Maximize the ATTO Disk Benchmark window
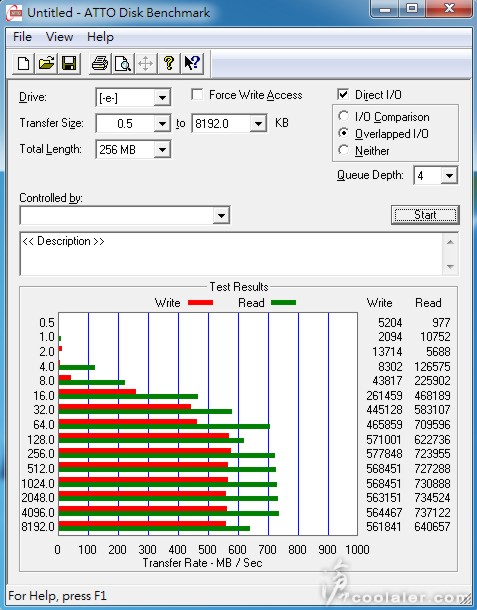Viewport: 477px width, 610px height. coord(412,8)
